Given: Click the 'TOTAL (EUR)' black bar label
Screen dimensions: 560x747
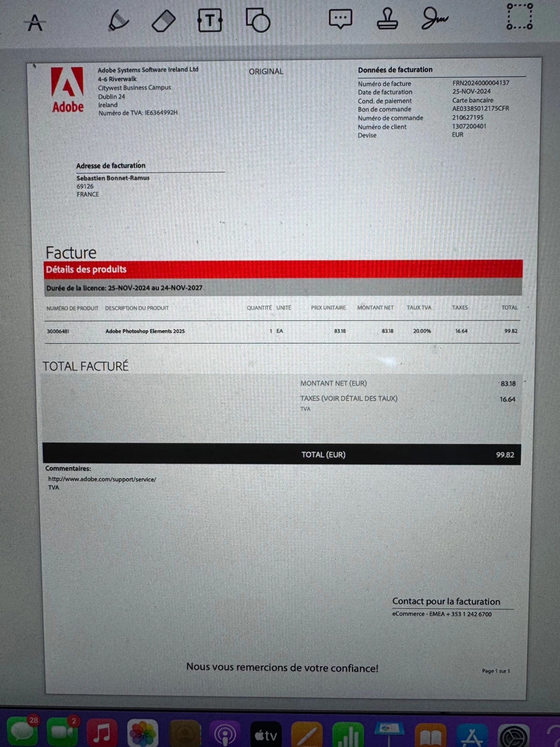Looking at the screenshot, I should click(x=323, y=455).
